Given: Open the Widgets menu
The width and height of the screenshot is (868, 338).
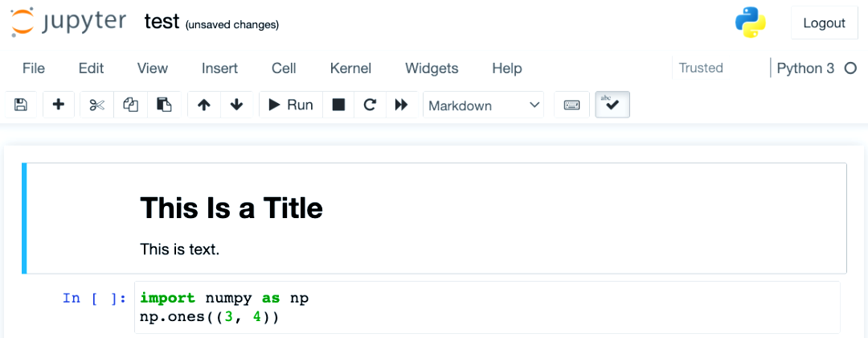Looking at the screenshot, I should (x=432, y=68).
